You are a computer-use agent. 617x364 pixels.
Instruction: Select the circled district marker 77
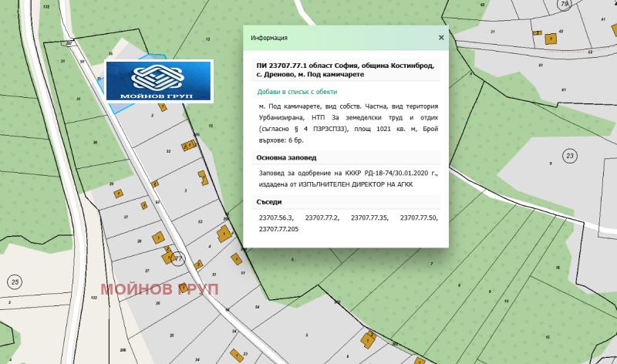tap(178, 258)
